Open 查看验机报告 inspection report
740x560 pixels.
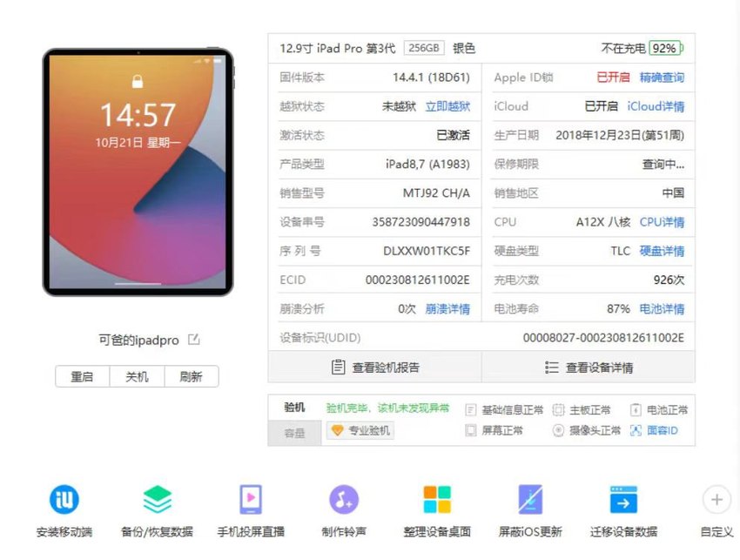(375, 367)
